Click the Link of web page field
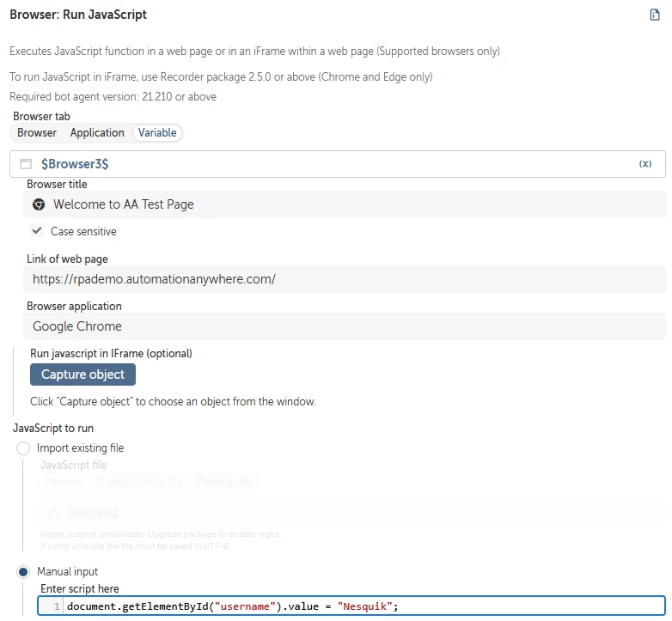672x621 pixels. (344, 279)
